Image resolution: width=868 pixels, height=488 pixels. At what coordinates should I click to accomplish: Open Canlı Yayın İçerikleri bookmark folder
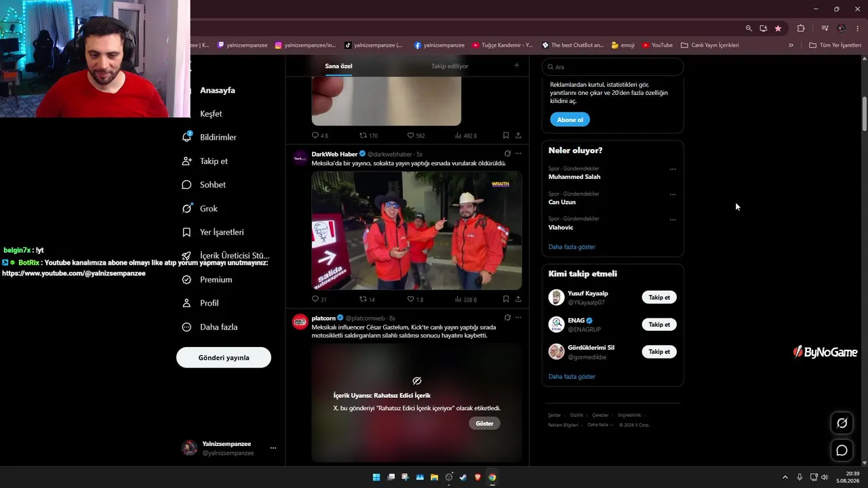(x=710, y=45)
